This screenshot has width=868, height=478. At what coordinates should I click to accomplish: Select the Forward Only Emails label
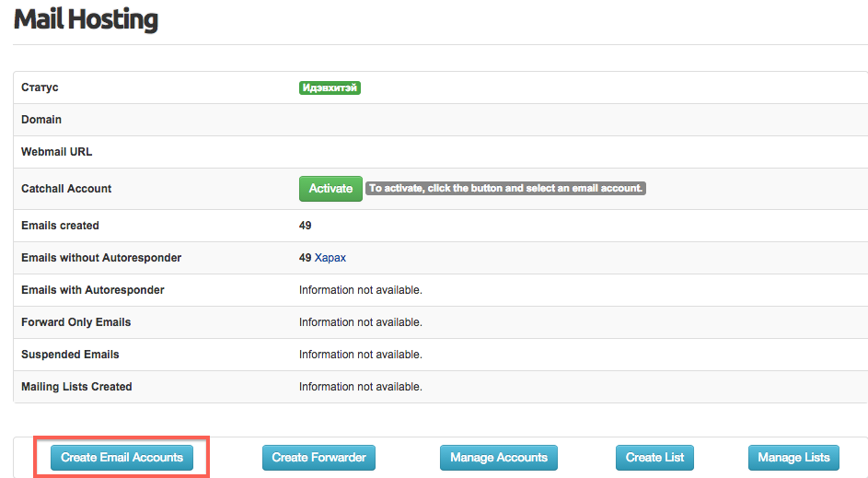coord(75,322)
